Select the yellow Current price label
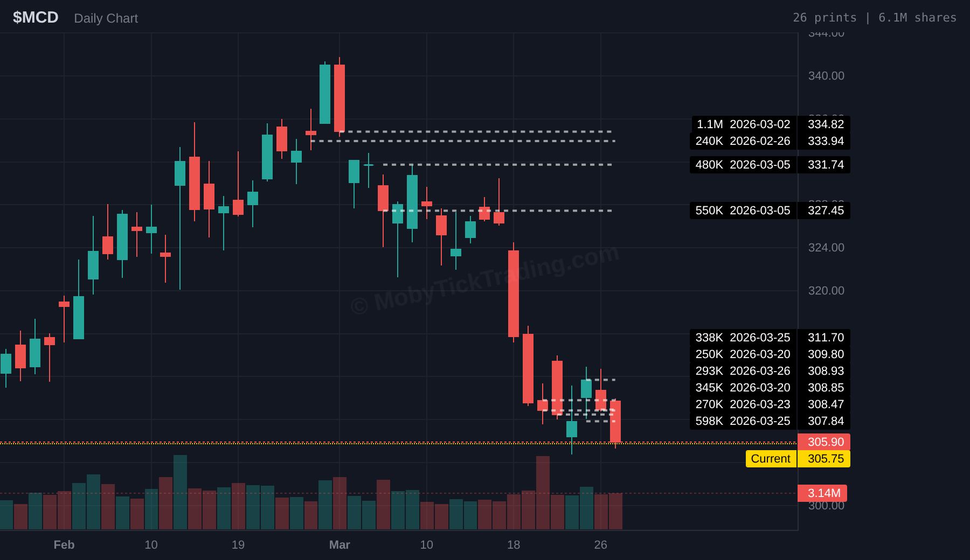970x560 pixels. 771,459
